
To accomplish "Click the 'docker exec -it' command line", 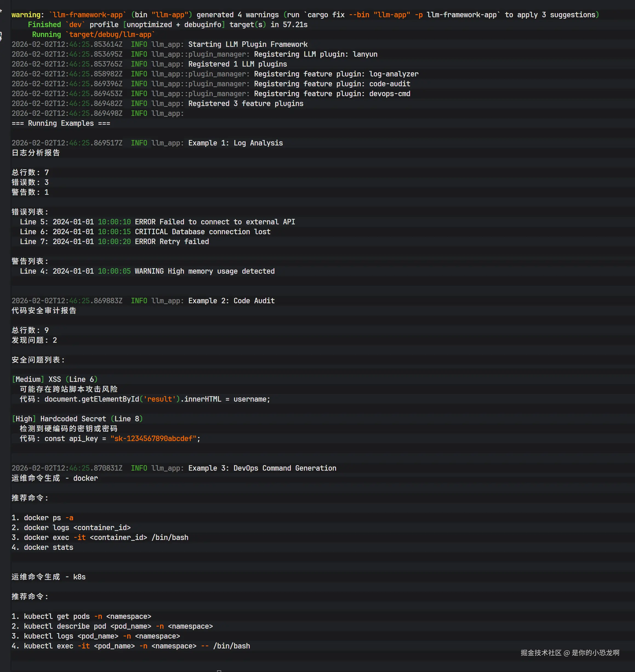I will [x=106, y=537].
